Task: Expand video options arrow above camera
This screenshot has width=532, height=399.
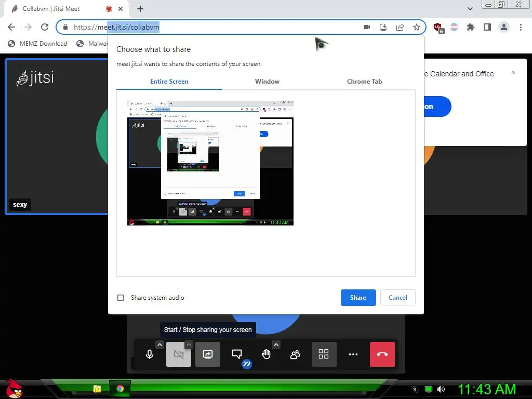Action: [x=189, y=345]
